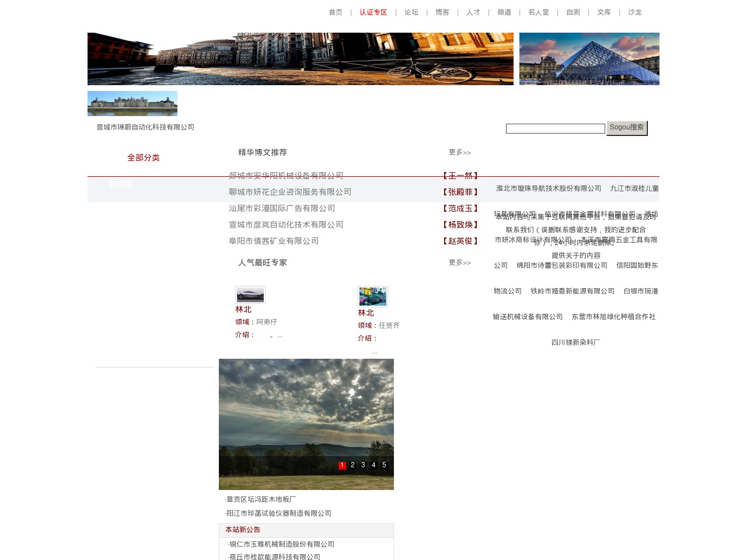This screenshot has width=747, height=560.
Task: Open 章贡区坛冯距木地板厂 link
Action: (x=261, y=499)
